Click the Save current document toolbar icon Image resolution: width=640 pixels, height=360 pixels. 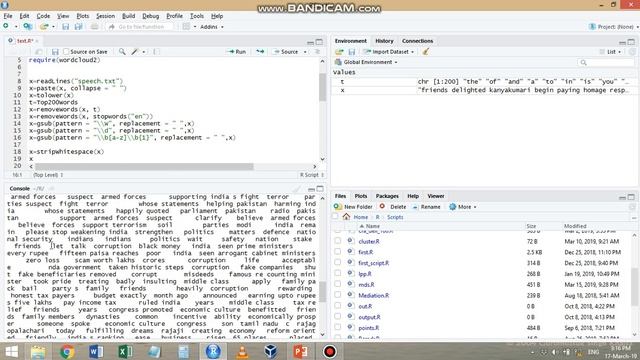pyautogui.click(x=65, y=27)
